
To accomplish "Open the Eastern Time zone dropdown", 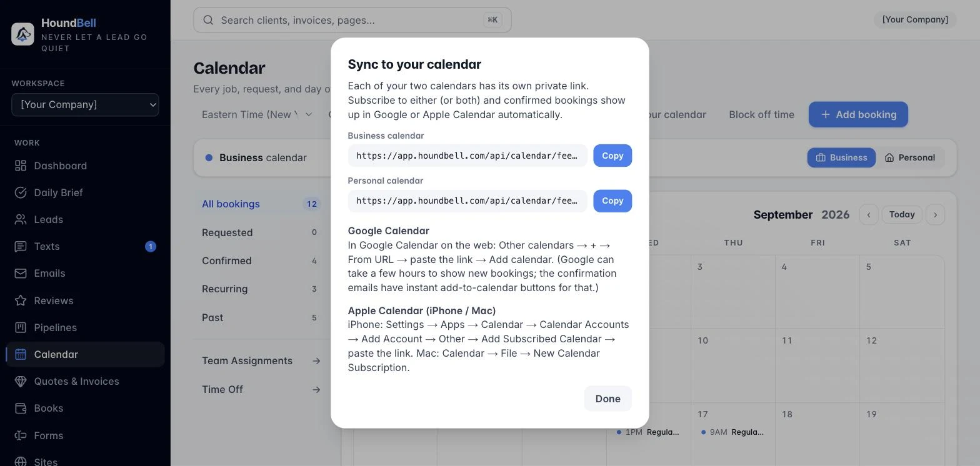I will pos(257,114).
